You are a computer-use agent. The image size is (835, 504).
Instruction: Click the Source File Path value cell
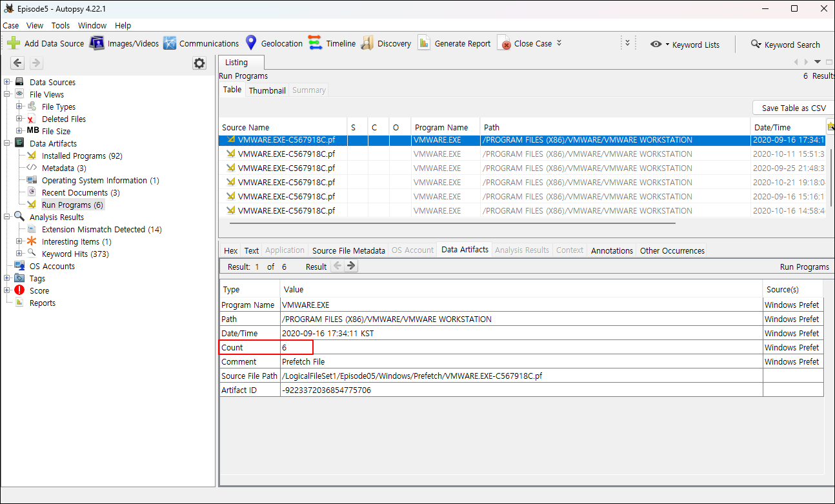click(x=521, y=376)
